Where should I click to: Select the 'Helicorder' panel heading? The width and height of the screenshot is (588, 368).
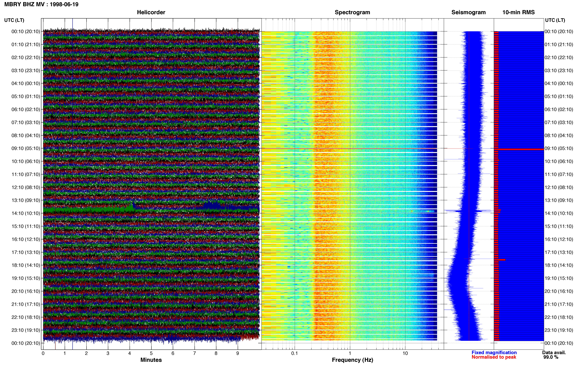click(151, 12)
